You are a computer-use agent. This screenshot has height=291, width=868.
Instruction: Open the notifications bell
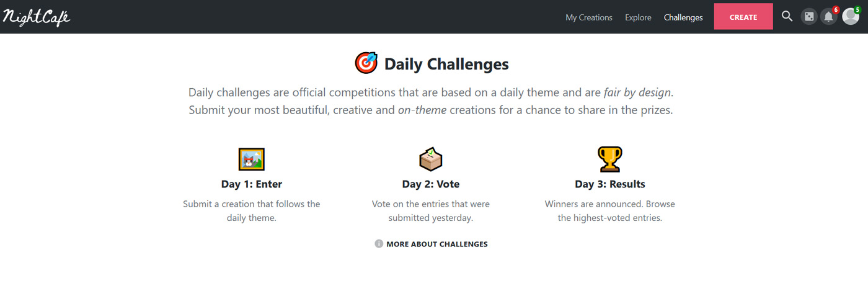(828, 17)
